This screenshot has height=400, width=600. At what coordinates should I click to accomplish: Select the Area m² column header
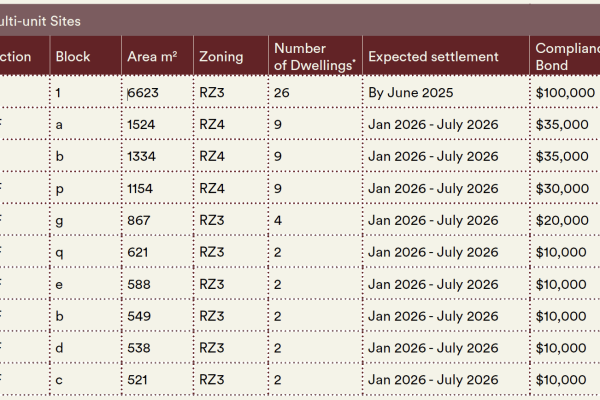[x=152, y=57]
